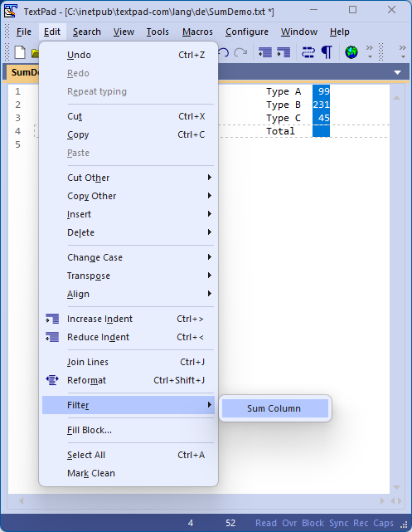Choose Select All in Edit menu
This screenshot has width=412, height=532.
click(128, 455)
